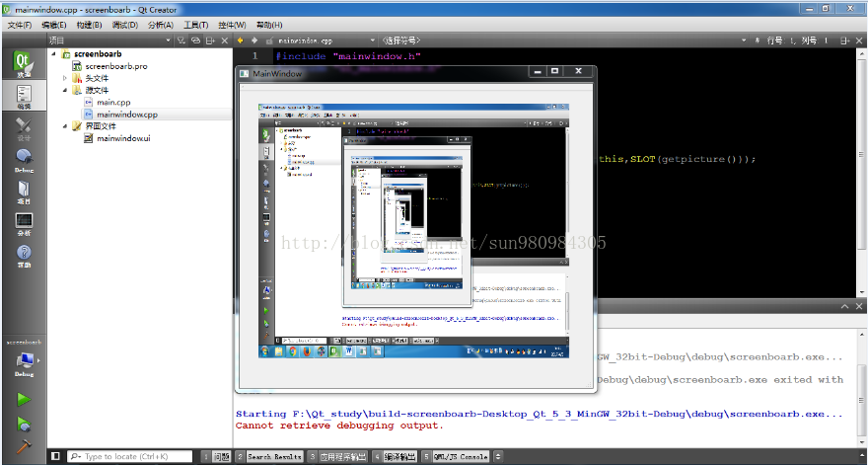Toggle the left sidebar visibility
Screen dimensions: 868x465
coord(55,456)
